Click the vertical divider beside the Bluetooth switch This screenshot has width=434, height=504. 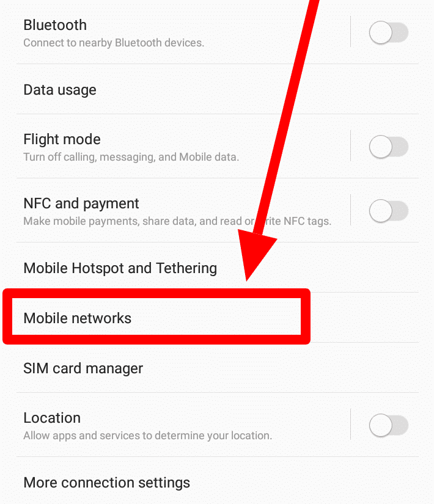[350, 32]
